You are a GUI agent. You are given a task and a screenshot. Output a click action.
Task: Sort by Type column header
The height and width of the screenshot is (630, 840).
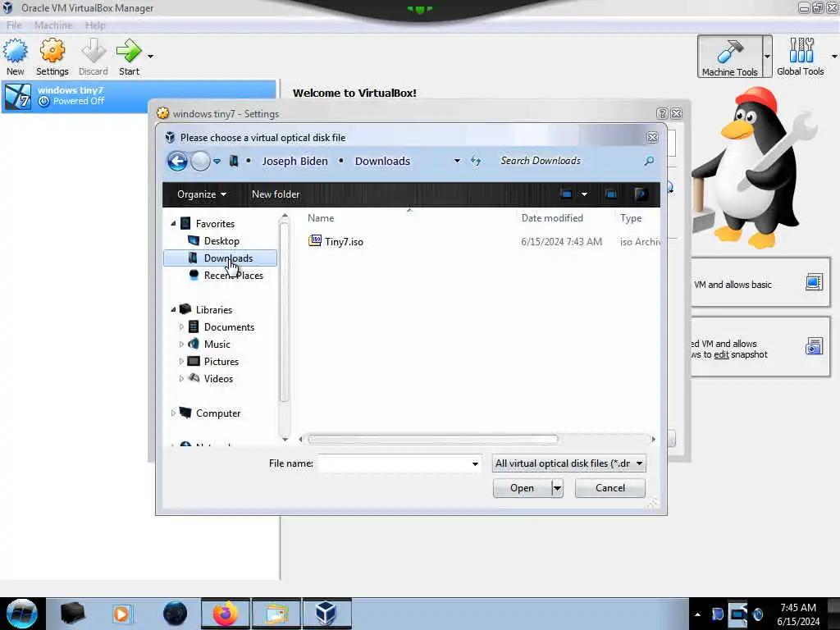(x=631, y=218)
